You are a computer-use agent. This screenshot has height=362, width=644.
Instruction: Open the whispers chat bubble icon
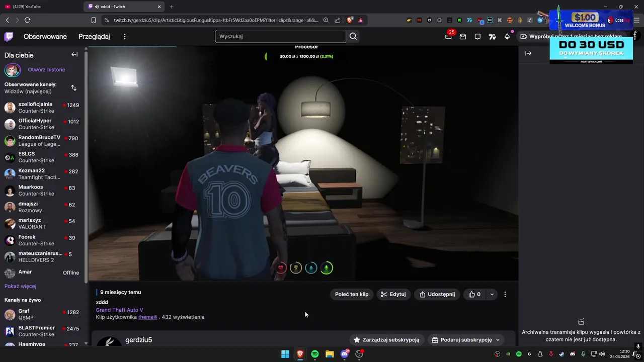coord(477,37)
